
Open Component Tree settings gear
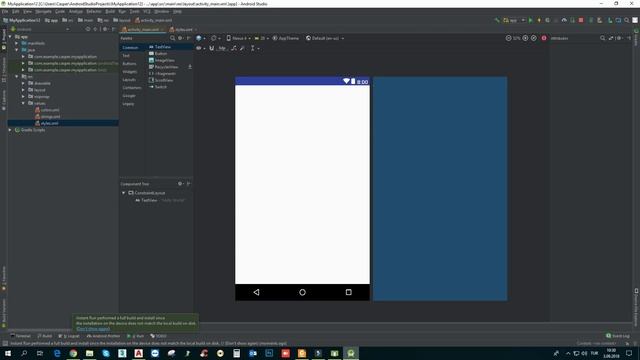coord(180,184)
